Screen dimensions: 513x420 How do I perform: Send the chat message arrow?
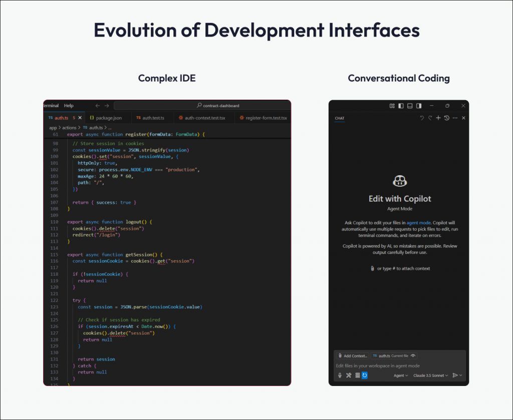coord(455,375)
